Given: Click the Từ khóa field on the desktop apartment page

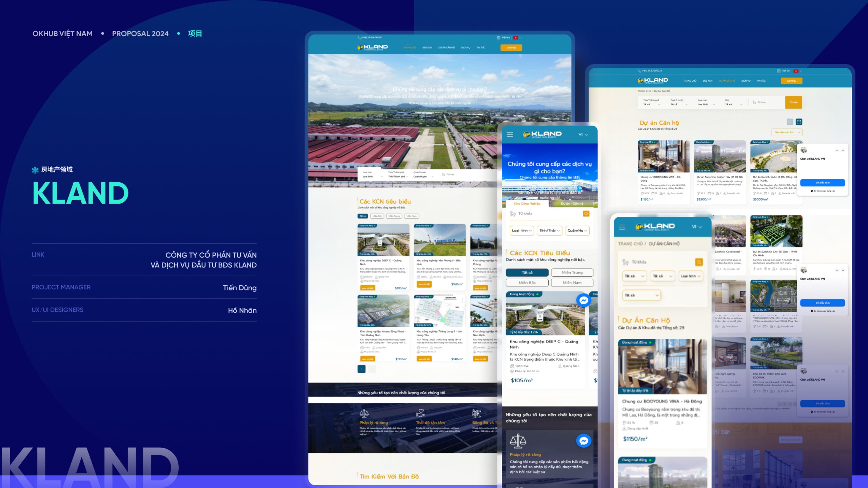Looking at the screenshot, I should 767,102.
